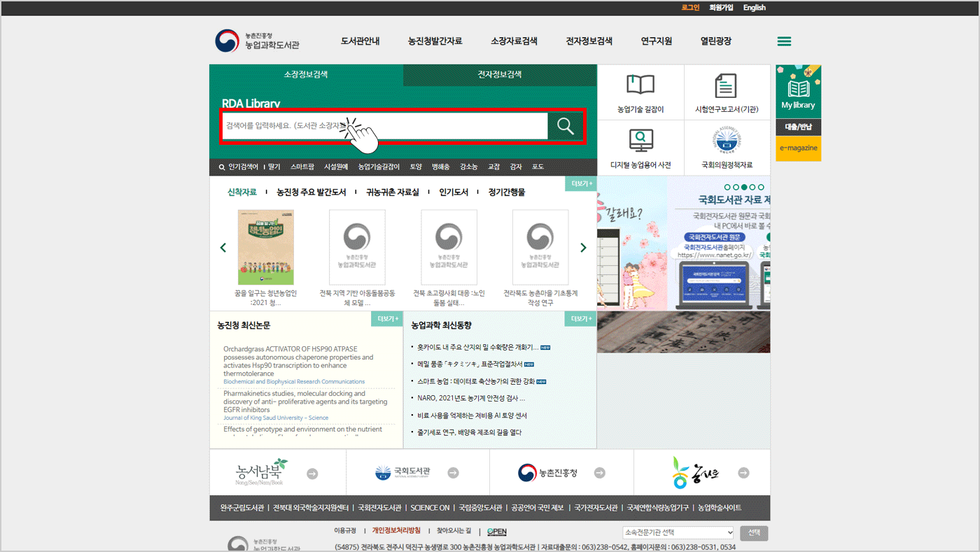
Task: Click the 로그인 link
Action: point(689,7)
